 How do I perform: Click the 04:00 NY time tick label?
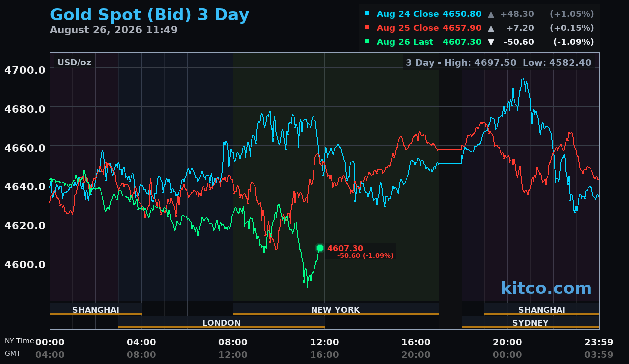[141, 342]
